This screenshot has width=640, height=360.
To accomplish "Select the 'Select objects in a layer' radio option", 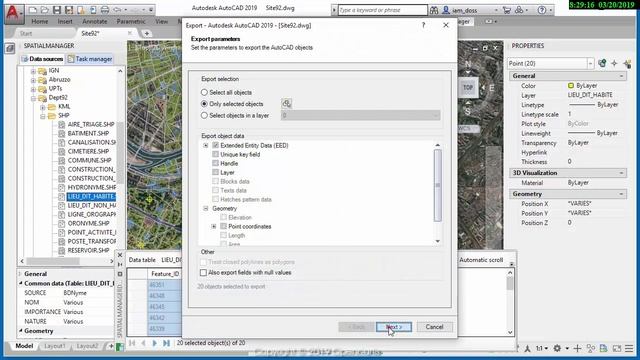I will pos(204,116).
